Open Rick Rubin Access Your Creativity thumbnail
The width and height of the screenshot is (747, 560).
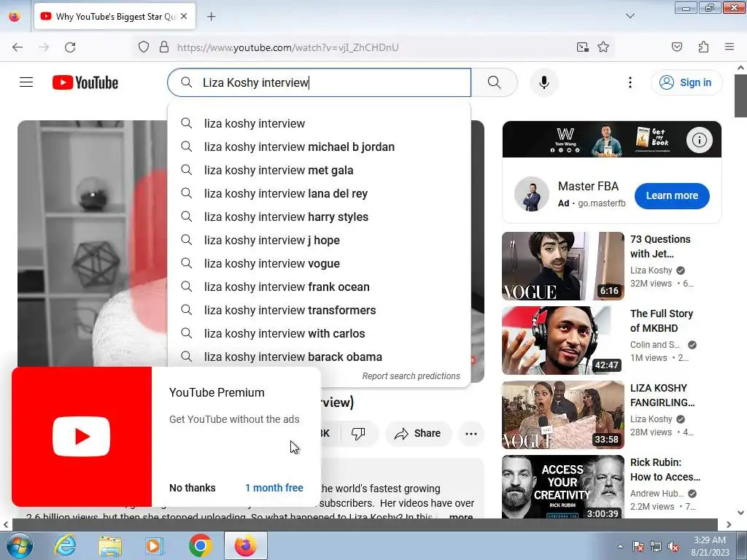coord(562,486)
